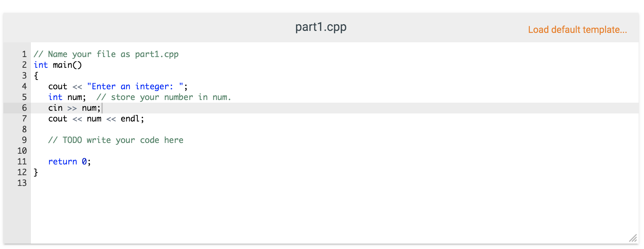Click the comment on line 1

pos(106,54)
